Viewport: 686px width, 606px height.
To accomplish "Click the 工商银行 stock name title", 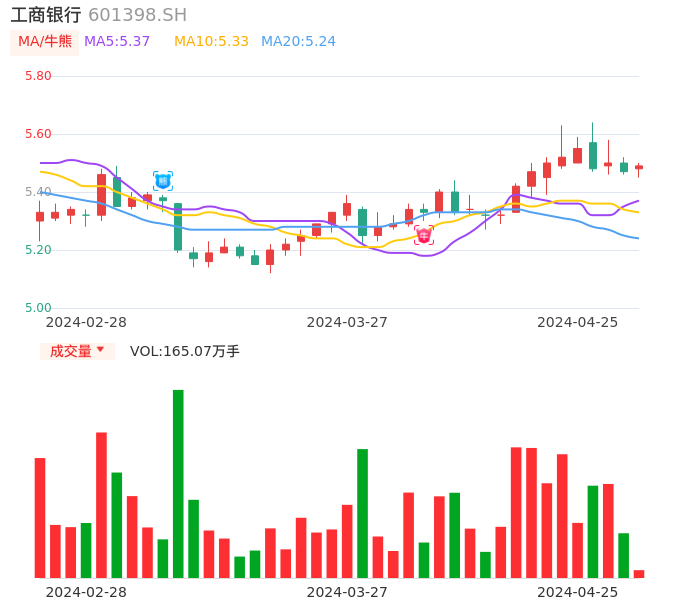I will pos(46,15).
